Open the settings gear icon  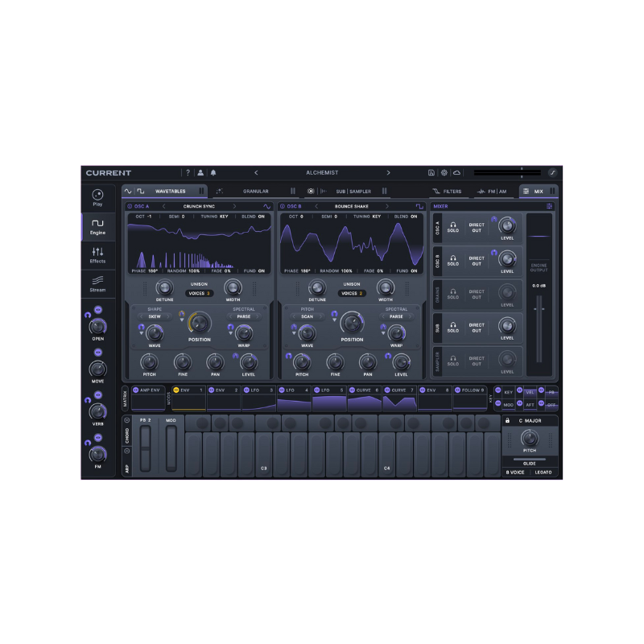click(x=444, y=172)
